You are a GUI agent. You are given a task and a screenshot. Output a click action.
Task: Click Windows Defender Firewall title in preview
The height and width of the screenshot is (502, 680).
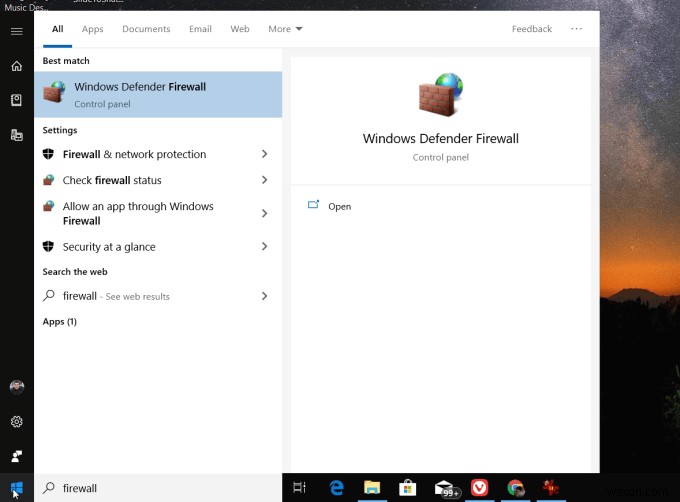[441, 139]
